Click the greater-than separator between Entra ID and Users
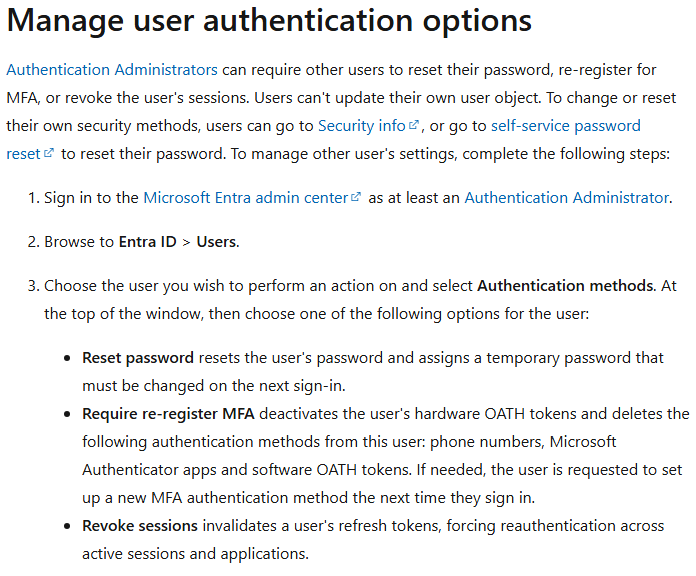Image resolution: width=696 pixels, height=576 pixels. 186,242
